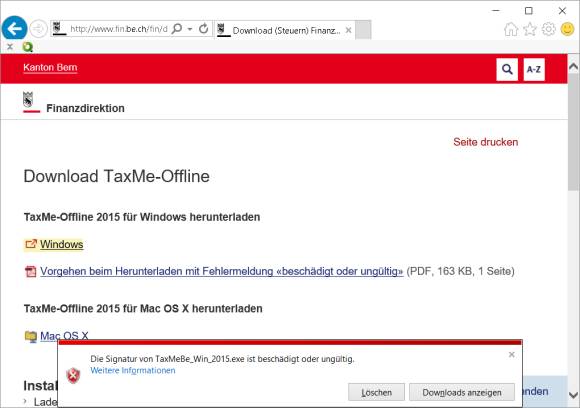Click the address bar URL field

pyautogui.click(x=118, y=29)
